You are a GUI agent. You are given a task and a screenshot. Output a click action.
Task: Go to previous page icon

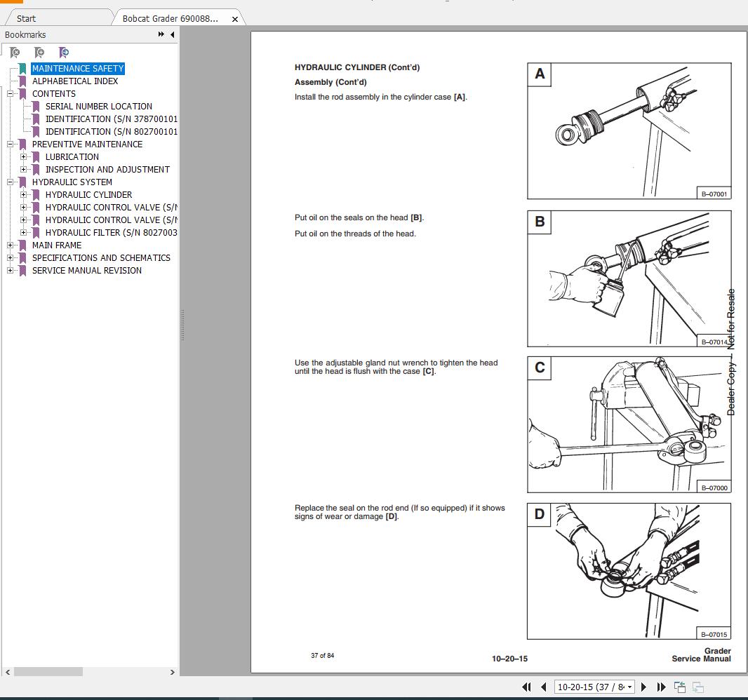[543, 687]
